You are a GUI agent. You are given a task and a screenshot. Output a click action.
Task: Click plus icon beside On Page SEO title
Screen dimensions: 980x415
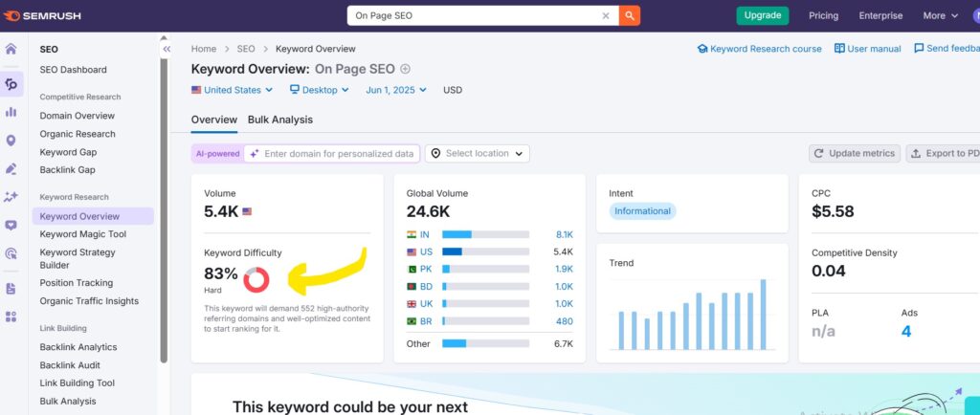(405, 69)
